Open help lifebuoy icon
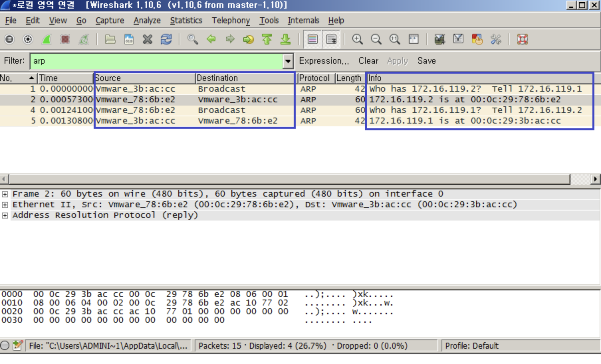 [x=522, y=39]
